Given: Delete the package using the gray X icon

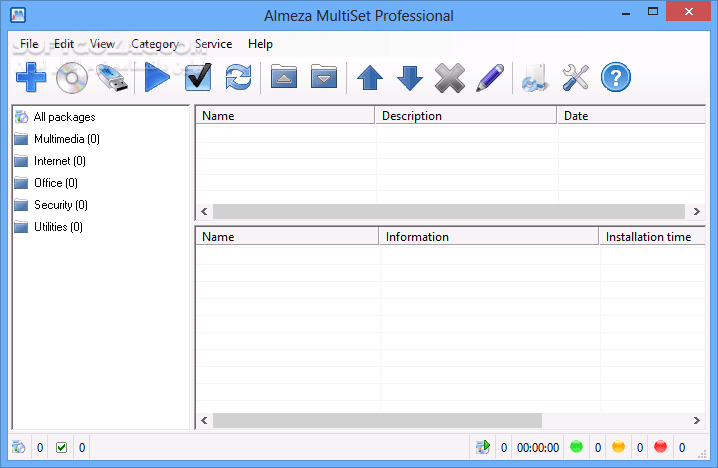Looking at the screenshot, I should coord(450,78).
